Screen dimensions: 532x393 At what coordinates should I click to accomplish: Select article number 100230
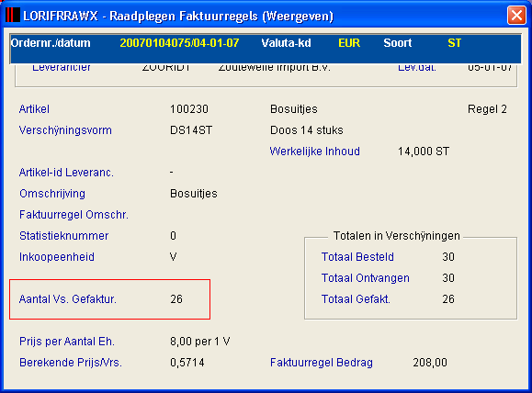pos(189,109)
